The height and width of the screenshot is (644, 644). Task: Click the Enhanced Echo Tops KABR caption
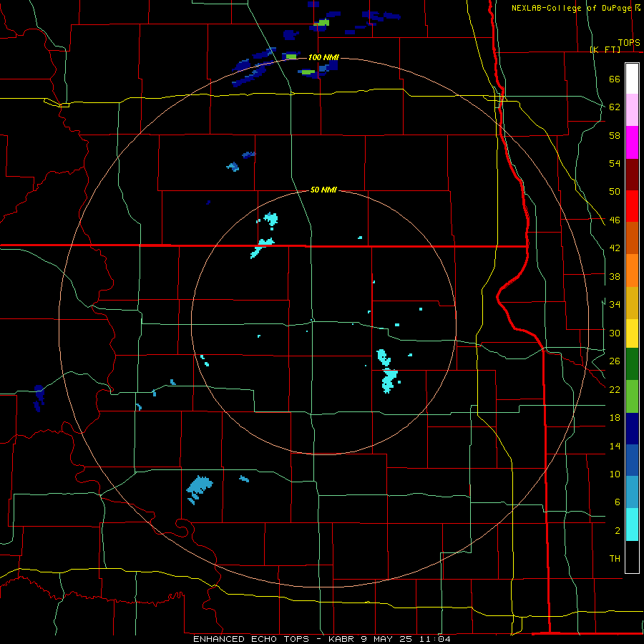click(x=322, y=639)
